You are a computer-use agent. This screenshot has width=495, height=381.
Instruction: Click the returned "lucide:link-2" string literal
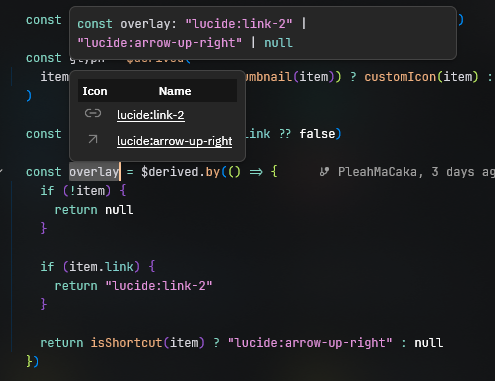coord(159,286)
